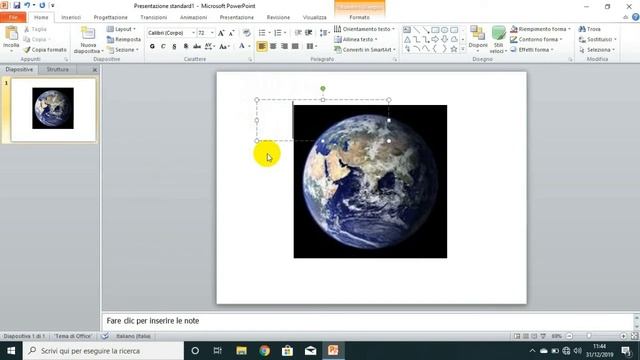
Task: Open the font name dropdown
Action: click(x=193, y=33)
